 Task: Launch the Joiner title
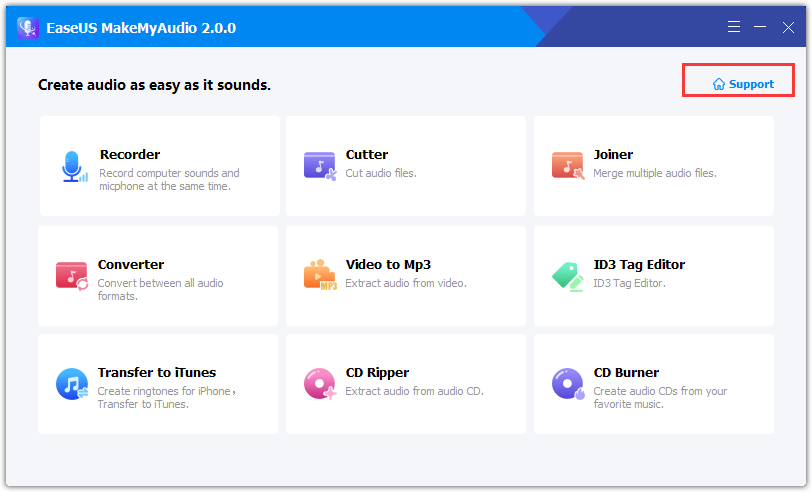pos(613,154)
